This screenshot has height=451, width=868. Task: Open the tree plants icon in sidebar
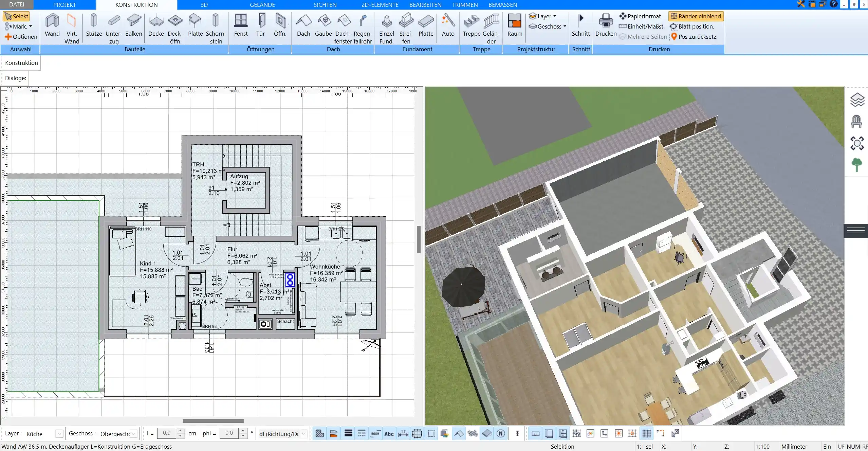857,165
